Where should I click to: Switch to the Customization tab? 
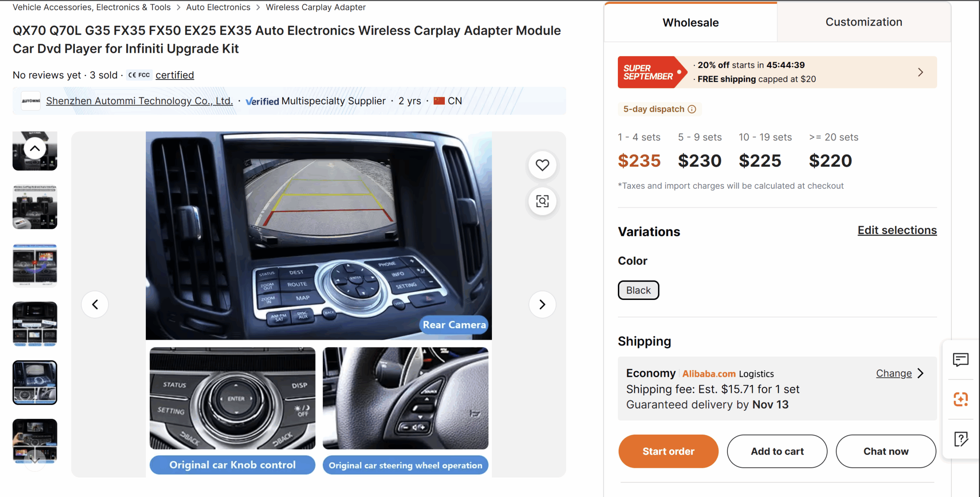pos(864,22)
